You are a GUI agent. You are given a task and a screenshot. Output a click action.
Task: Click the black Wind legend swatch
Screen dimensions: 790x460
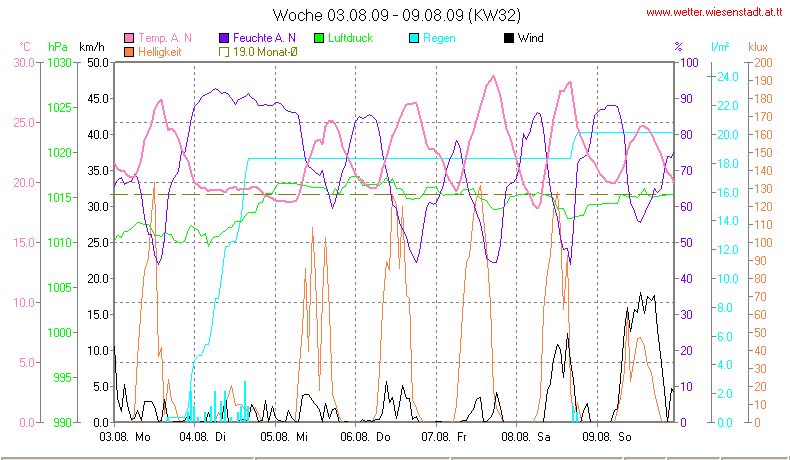(x=508, y=38)
